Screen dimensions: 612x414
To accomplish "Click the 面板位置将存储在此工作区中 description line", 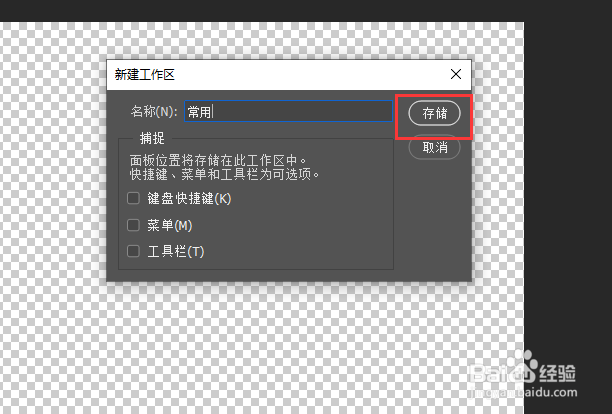I will click(219, 160).
